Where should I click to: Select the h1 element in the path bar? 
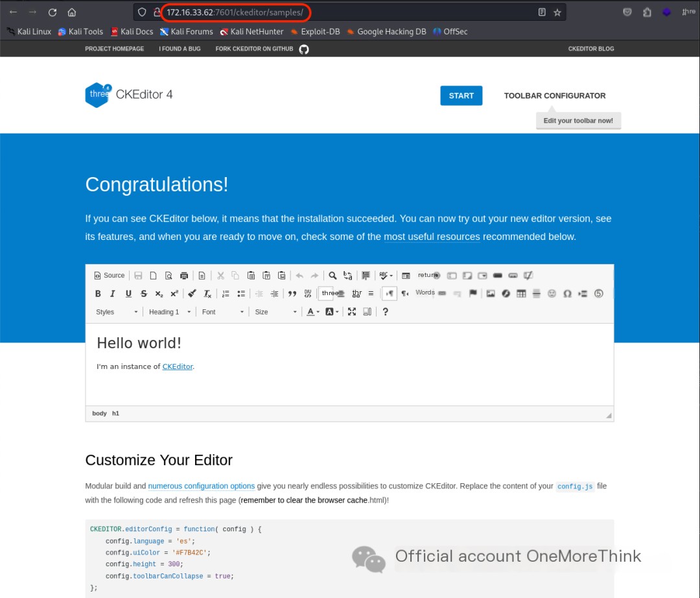(115, 414)
